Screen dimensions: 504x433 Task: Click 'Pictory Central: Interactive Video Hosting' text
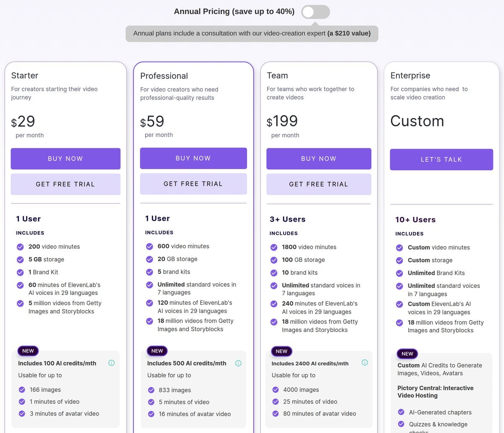(x=436, y=391)
